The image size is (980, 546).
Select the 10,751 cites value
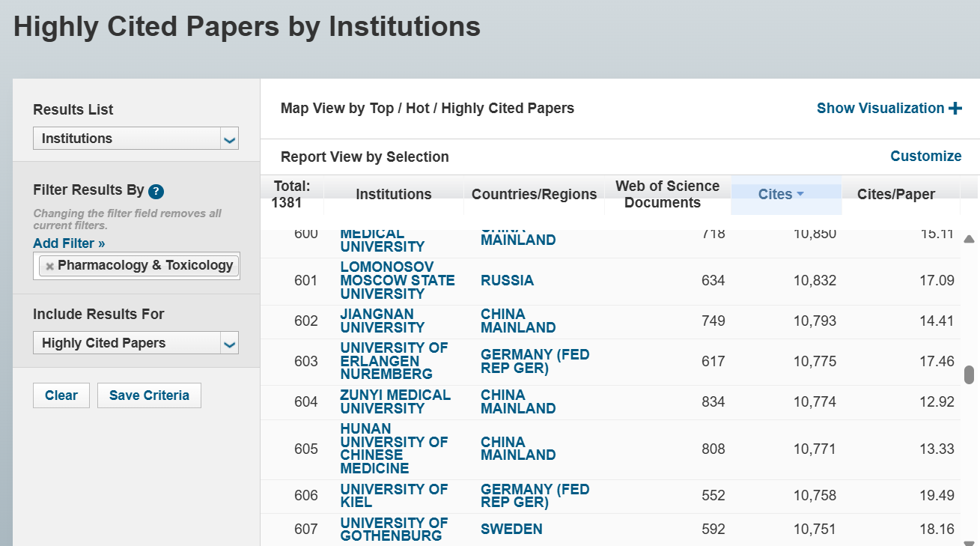[815, 529]
